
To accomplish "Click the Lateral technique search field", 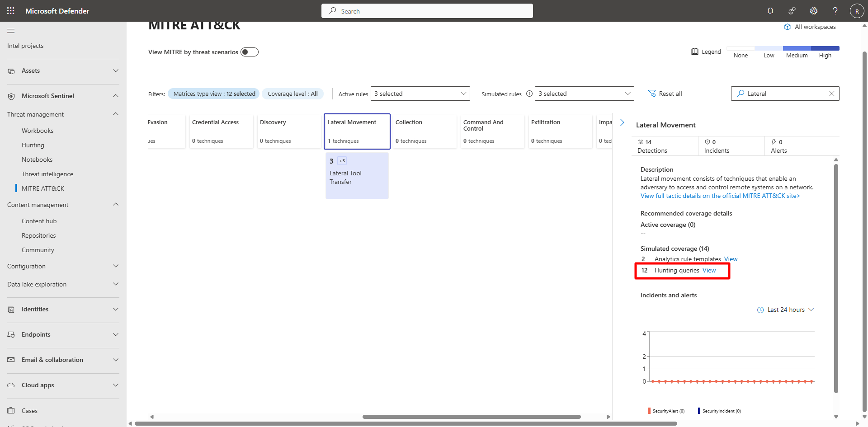I will (785, 94).
